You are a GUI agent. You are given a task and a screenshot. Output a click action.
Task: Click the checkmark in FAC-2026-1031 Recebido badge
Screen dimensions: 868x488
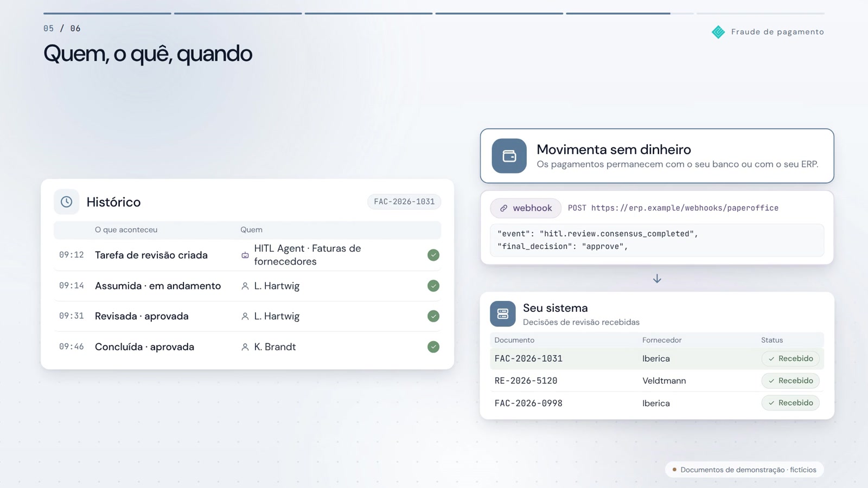tap(771, 359)
